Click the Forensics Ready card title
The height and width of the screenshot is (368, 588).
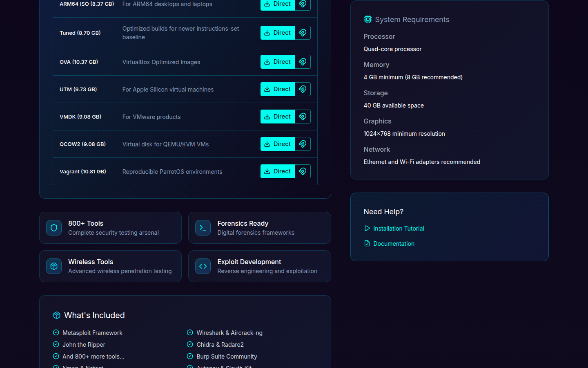243,223
